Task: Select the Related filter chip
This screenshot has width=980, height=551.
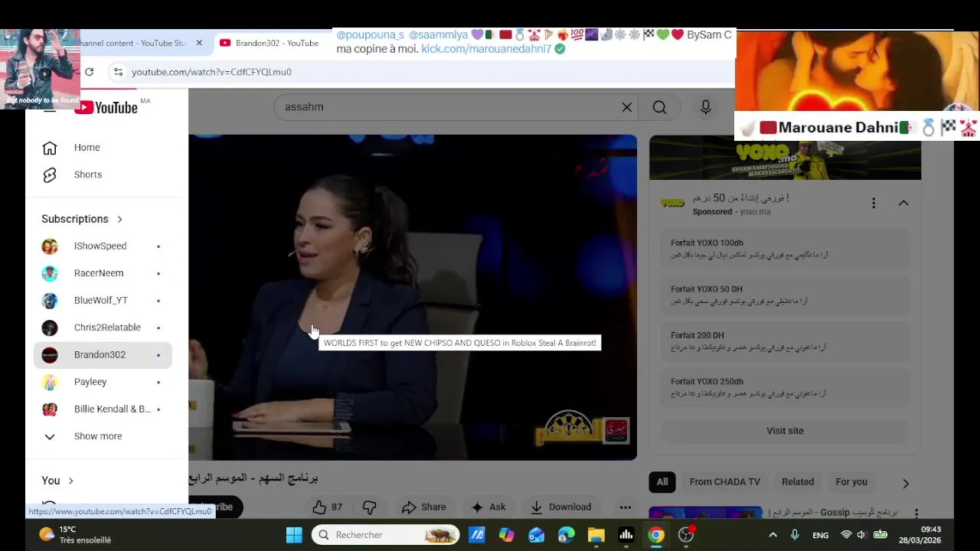Action: (798, 482)
